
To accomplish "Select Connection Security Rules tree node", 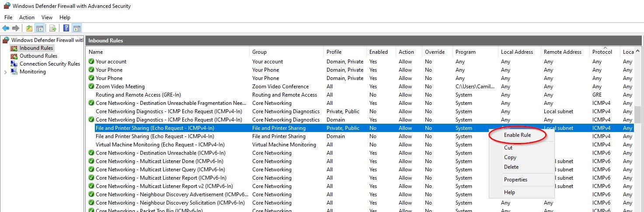I will coord(50,64).
